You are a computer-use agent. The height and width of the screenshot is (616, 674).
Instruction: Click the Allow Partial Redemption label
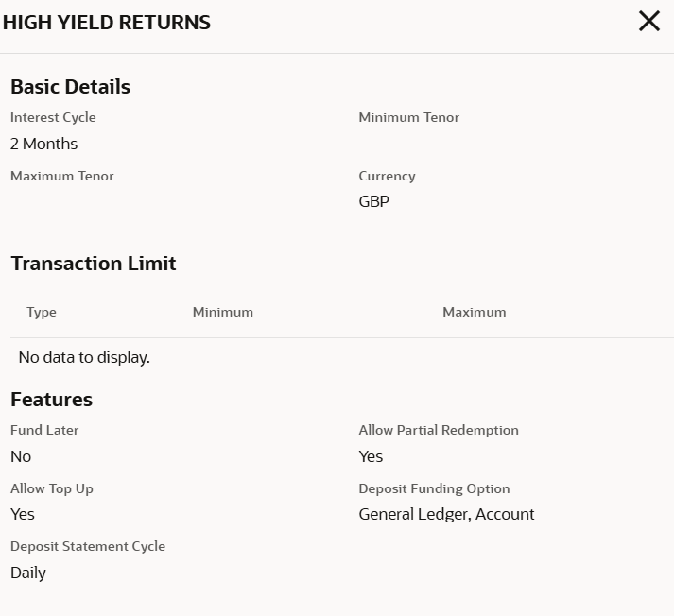click(x=439, y=430)
